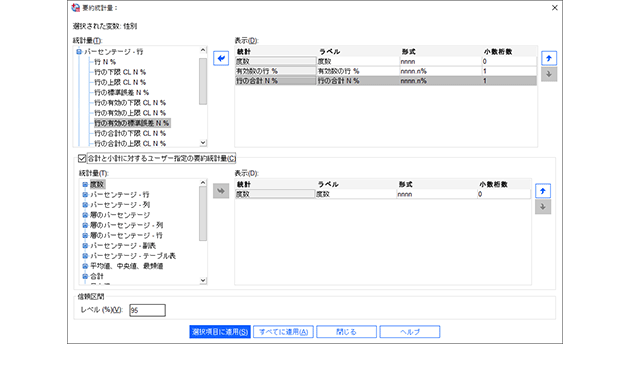630x380 pixels.
Task: Click the nnnn.n% format cell of the 有効数の行 % row
Action: click(x=440, y=71)
